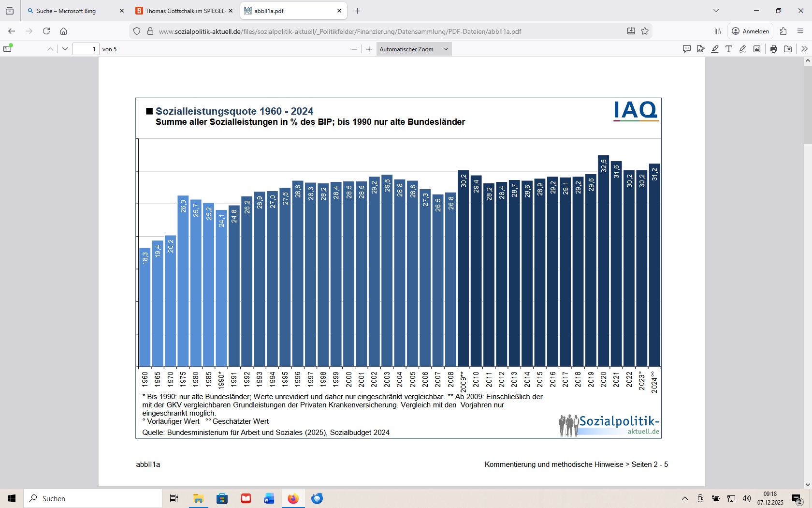Image resolution: width=812 pixels, height=508 pixels.
Task: Open the add comment tool
Action: point(686,49)
